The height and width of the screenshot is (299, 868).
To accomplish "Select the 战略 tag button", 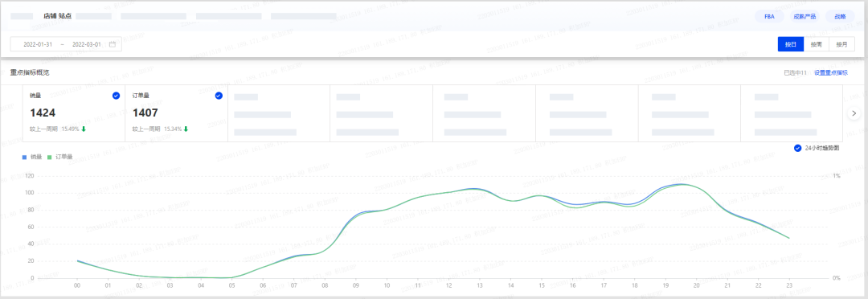I will point(840,17).
